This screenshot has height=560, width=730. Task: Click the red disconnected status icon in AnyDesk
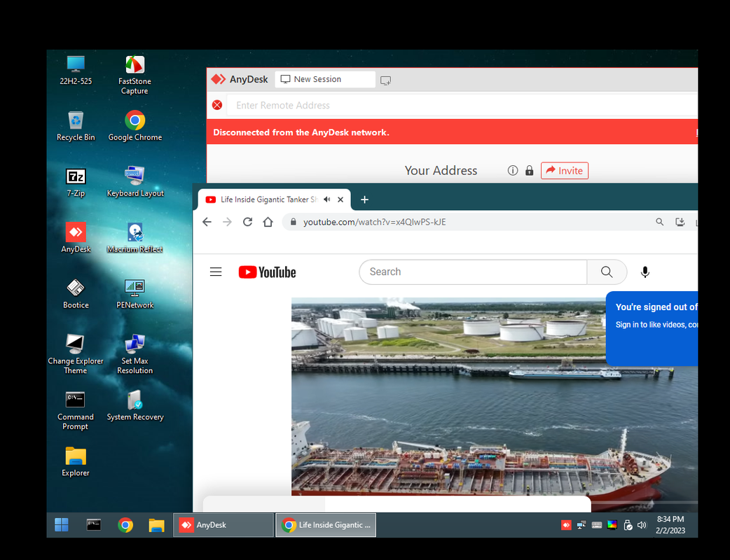pyautogui.click(x=217, y=105)
